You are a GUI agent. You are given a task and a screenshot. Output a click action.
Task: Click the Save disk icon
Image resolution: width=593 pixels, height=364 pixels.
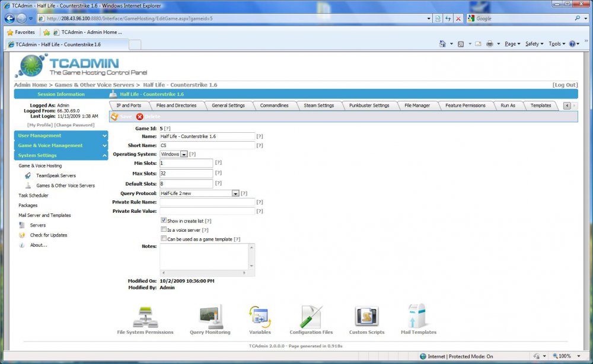(115, 117)
